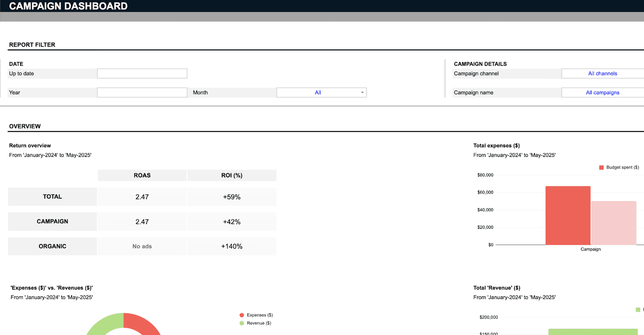The width and height of the screenshot is (644, 335).
Task: Open the Campaign name 'All campaigns' selector
Action: coord(603,92)
